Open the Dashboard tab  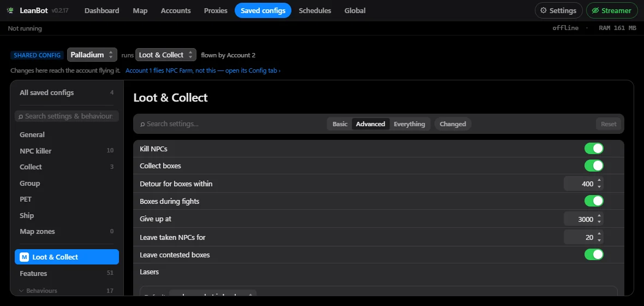(x=102, y=11)
